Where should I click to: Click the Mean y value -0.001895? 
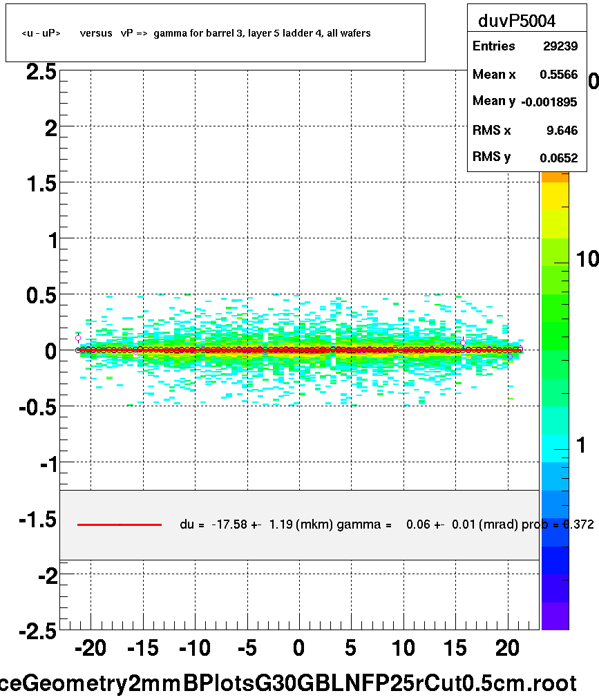[x=549, y=102]
